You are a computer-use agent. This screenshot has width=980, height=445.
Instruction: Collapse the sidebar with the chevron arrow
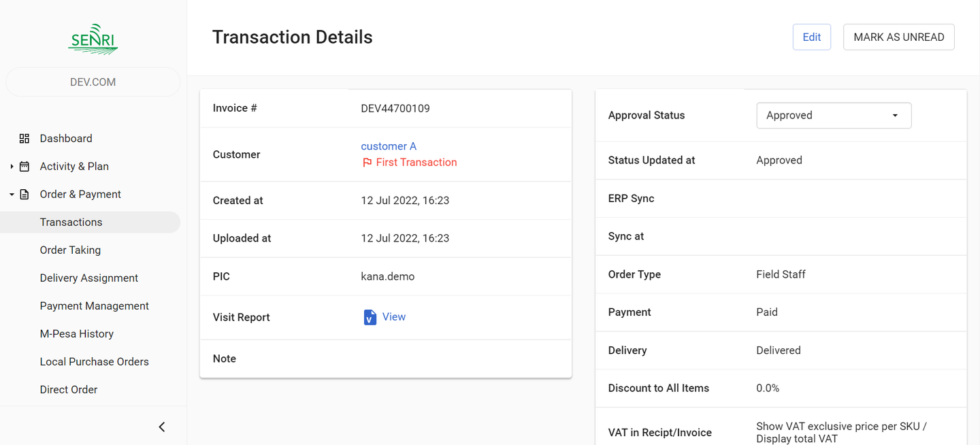162,427
